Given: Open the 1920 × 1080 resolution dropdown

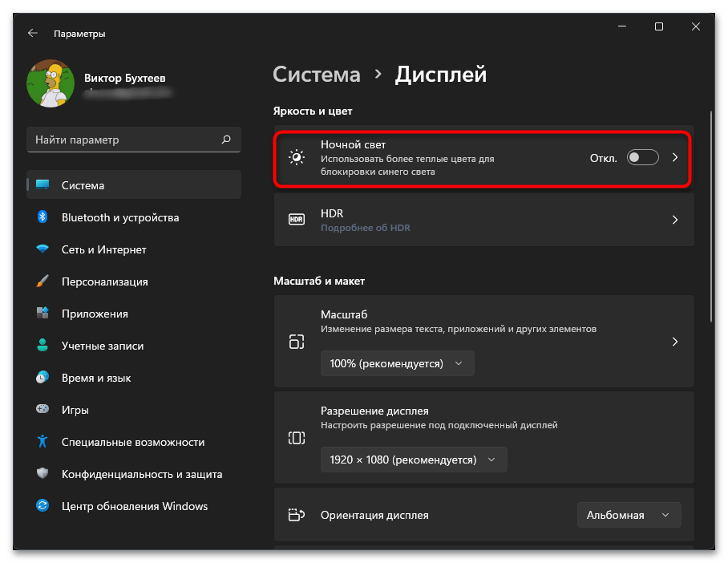Looking at the screenshot, I should pos(414,460).
